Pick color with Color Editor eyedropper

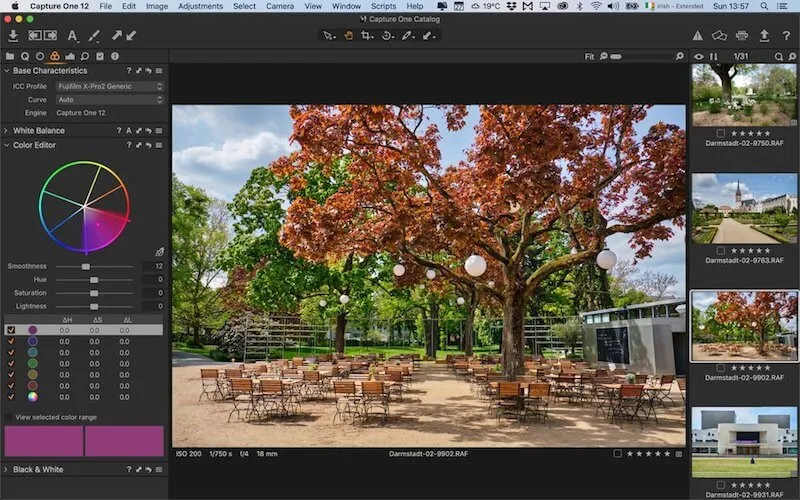(x=159, y=252)
